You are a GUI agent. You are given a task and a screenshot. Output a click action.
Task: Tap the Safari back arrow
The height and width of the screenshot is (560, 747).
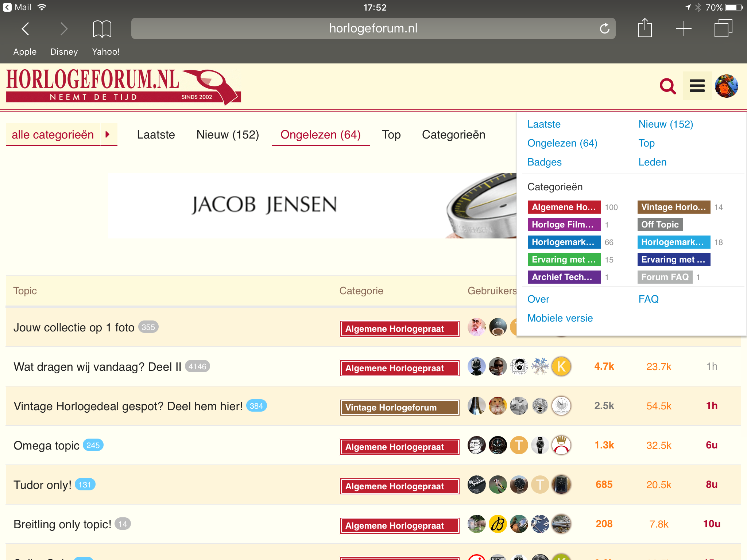(25, 28)
